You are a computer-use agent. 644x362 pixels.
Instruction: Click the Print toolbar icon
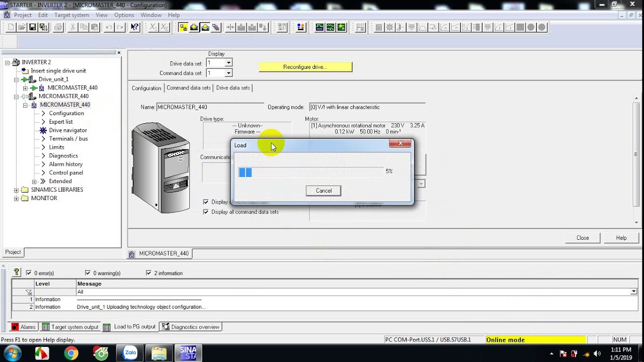(x=58, y=27)
